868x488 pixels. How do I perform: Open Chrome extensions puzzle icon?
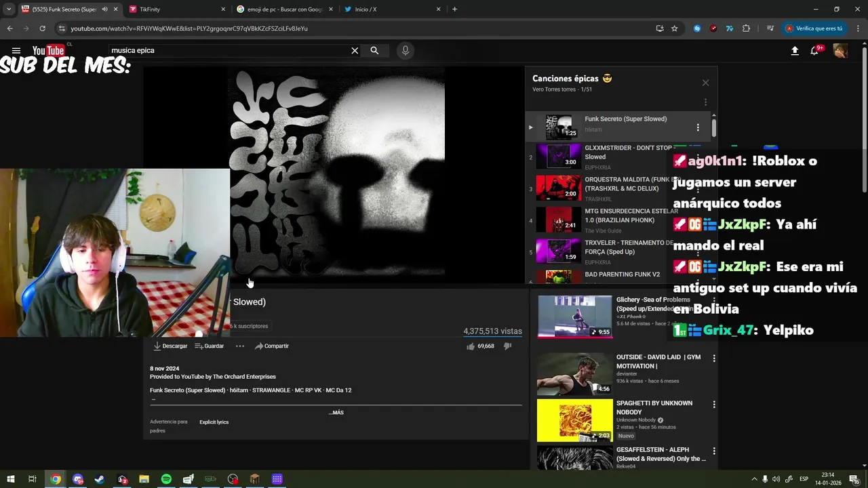(x=747, y=28)
